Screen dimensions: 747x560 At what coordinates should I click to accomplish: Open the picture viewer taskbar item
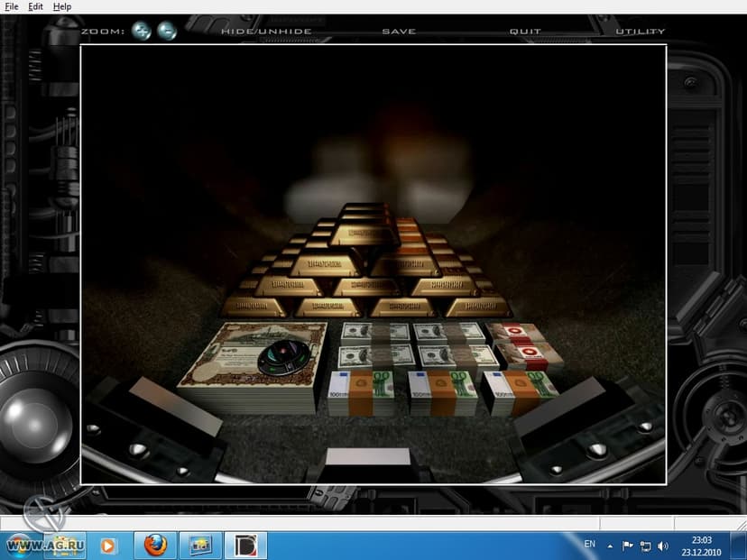tap(200, 546)
